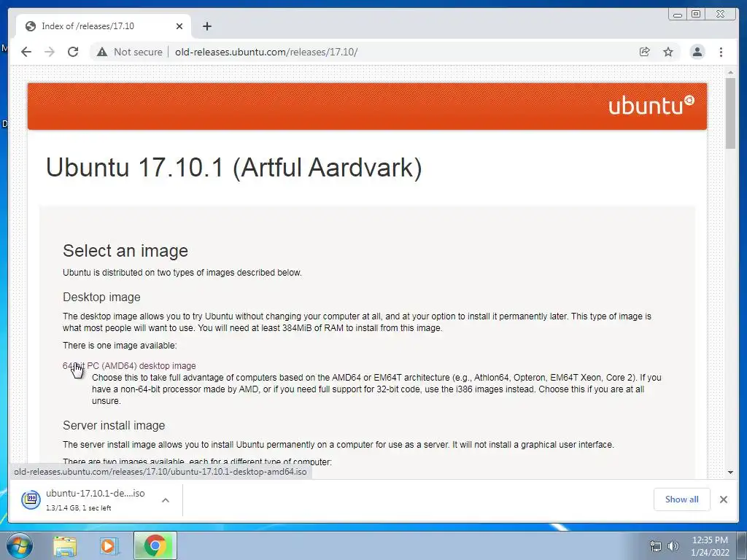747x560 pixels.
Task: Open Chrome three-dot menu
Action: [x=721, y=52]
